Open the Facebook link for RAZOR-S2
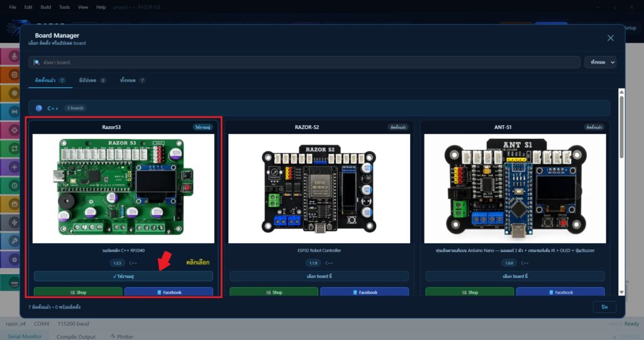 coord(365,292)
